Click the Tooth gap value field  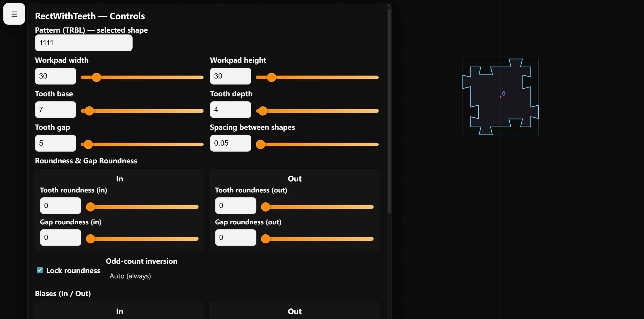(x=56, y=143)
